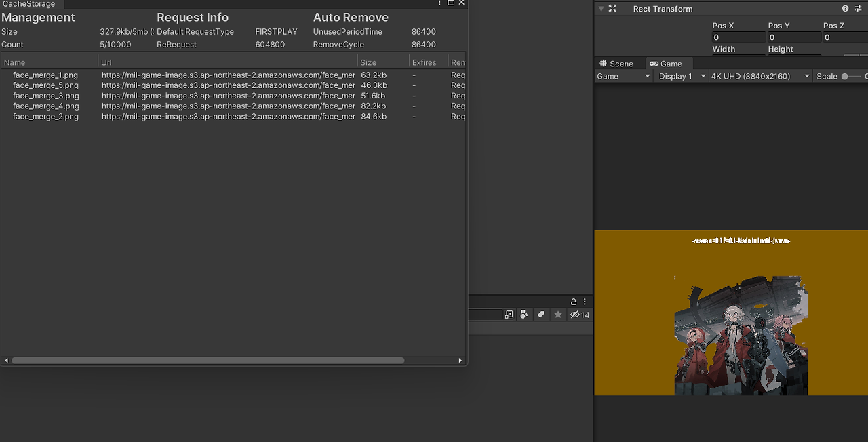Click the scrollbar right arrow in CacheStorage
The image size is (868, 442).
pyautogui.click(x=460, y=361)
